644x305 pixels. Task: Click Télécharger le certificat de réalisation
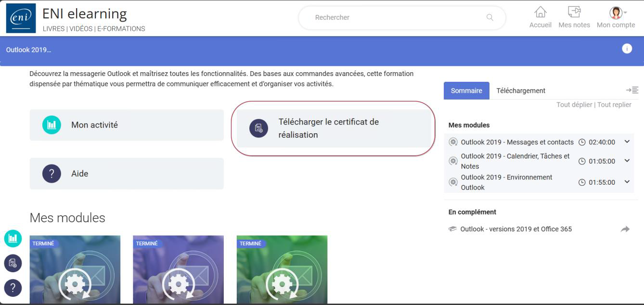(334, 128)
